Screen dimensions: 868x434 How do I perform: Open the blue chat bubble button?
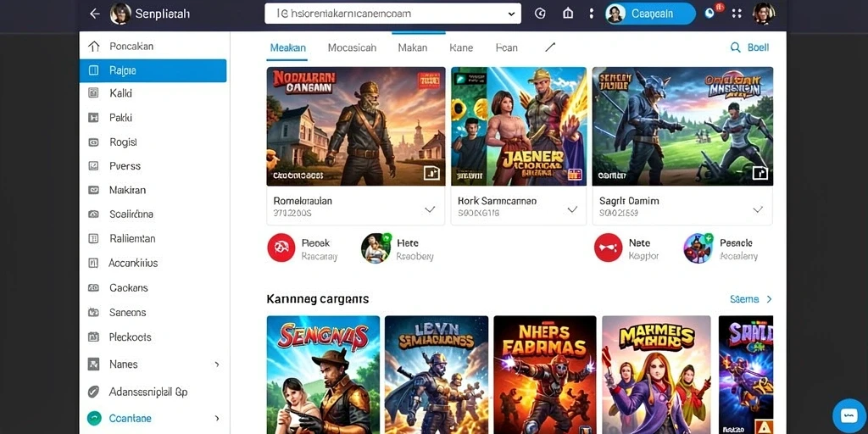click(849, 415)
